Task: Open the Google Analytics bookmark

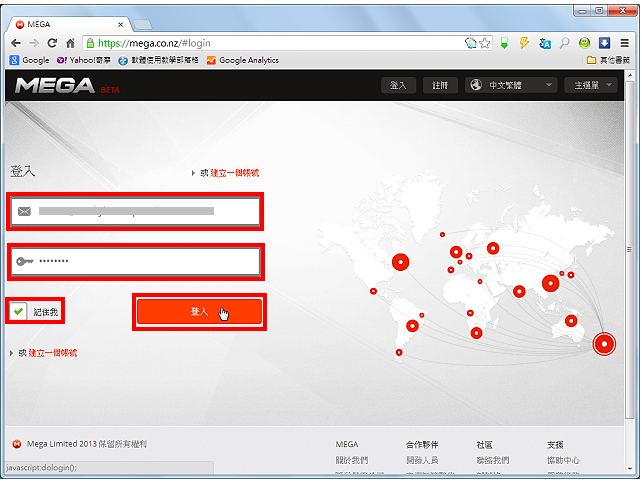Action: (x=243, y=60)
